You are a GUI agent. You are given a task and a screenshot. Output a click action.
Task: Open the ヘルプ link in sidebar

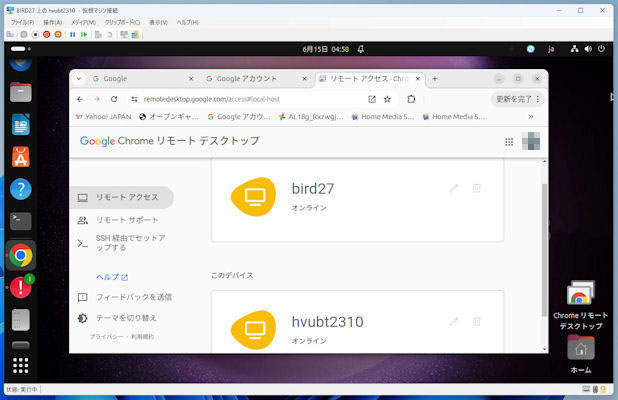pos(112,277)
